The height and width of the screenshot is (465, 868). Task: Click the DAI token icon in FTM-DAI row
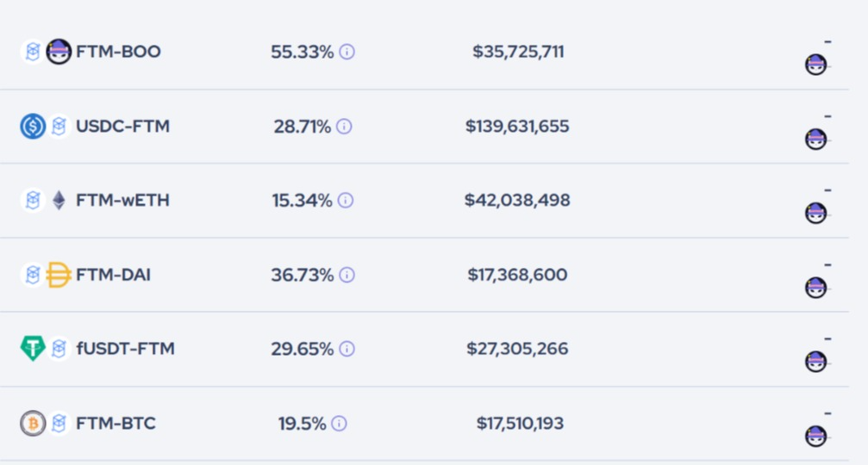click(x=58, y=275)
